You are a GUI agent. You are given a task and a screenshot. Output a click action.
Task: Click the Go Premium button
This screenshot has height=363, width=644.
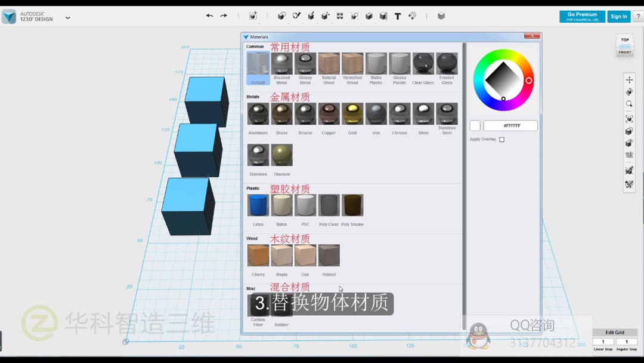click(x=581, y=15)
